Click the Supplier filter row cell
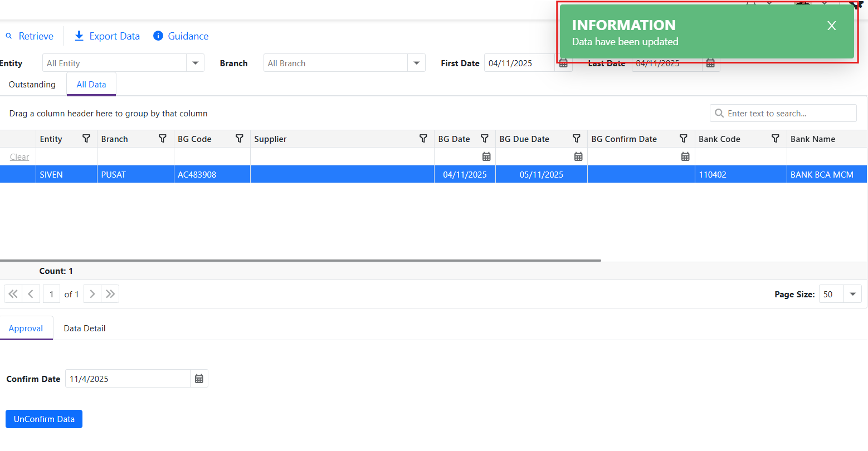The width and height of the screenshot is (868, 451). pos(342,157)
